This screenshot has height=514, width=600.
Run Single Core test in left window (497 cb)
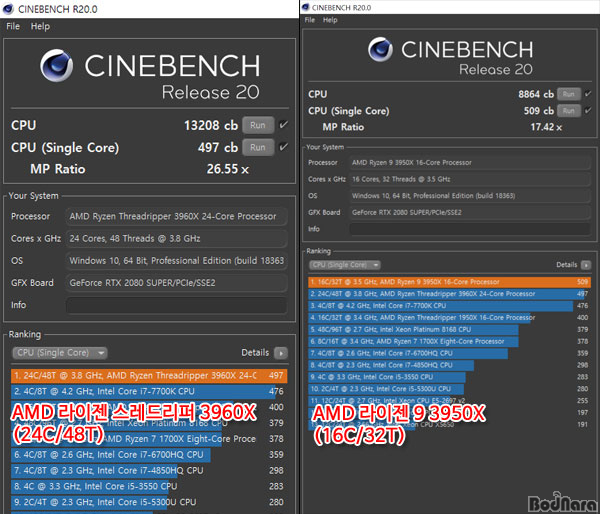coord(258,147)
